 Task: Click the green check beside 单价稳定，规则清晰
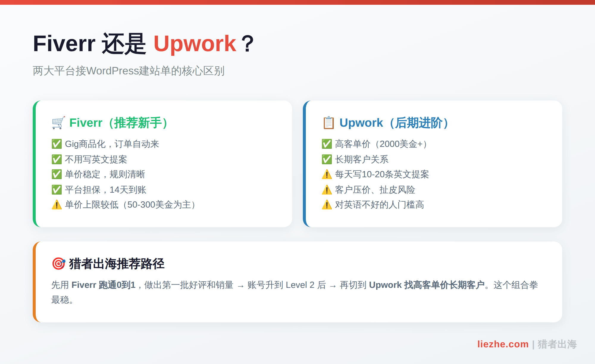(57, 174)
